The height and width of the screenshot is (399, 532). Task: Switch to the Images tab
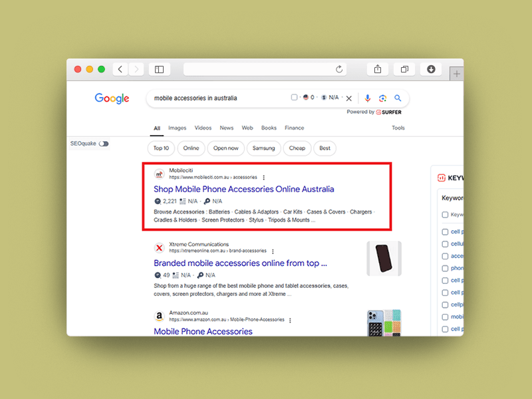177,128
